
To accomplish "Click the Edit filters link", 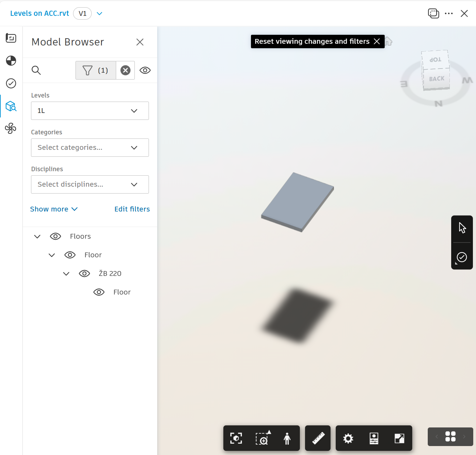I will coord(132,209).
